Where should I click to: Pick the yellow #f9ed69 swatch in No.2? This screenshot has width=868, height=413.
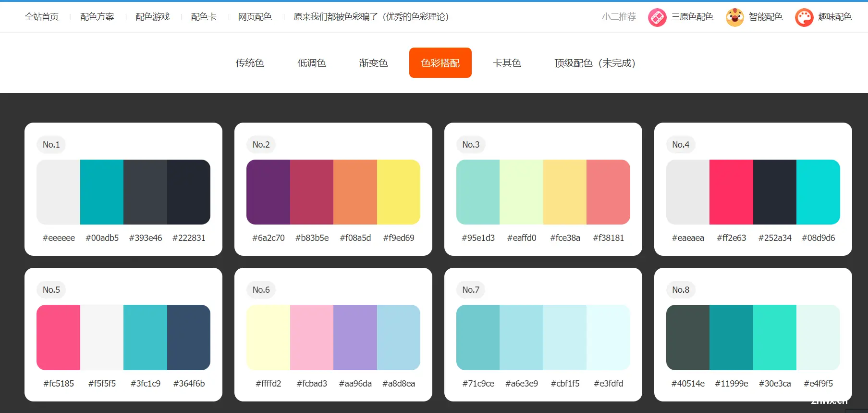coord(399,192)
